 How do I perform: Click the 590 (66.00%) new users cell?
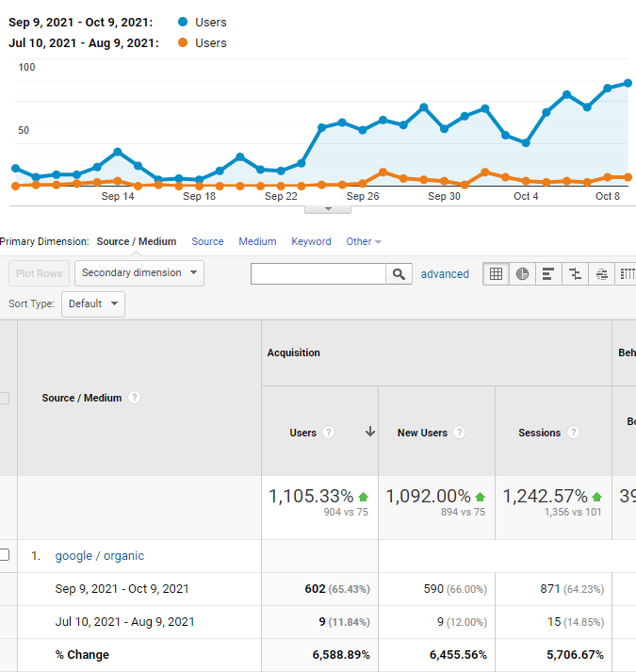[455, 589]
